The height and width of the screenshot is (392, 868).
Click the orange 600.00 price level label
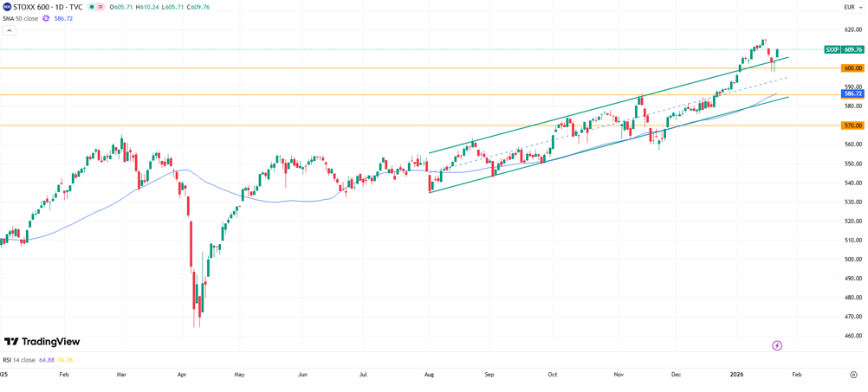852,68
